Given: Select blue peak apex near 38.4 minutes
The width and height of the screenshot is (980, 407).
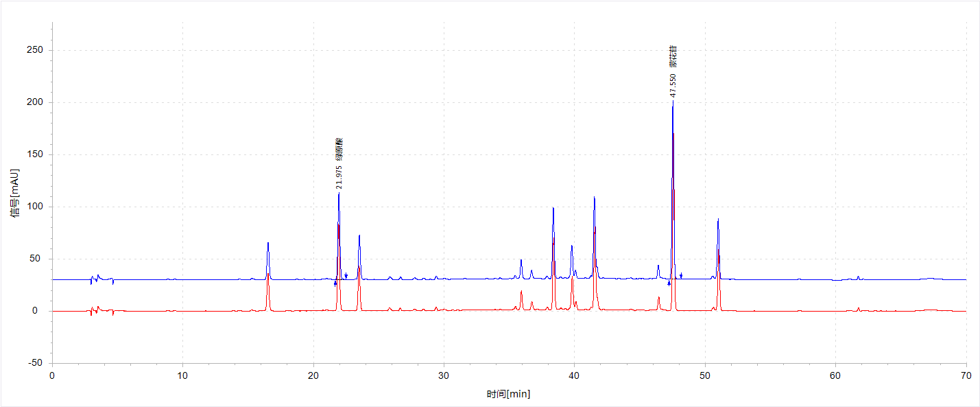Looking at the screenshot, I should [x=553, y=209].
